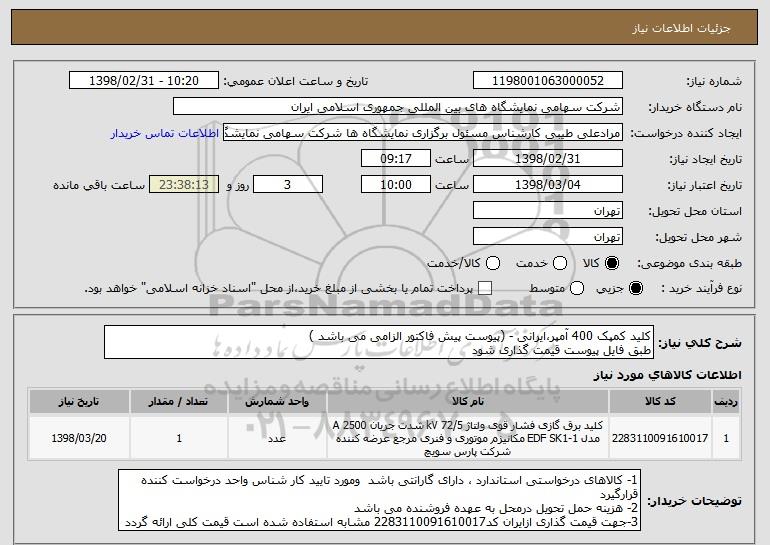This screenshot has width=770, height=545.
Task: Select the کالا/خدمت radio button
Action: (x=493, y=263)
